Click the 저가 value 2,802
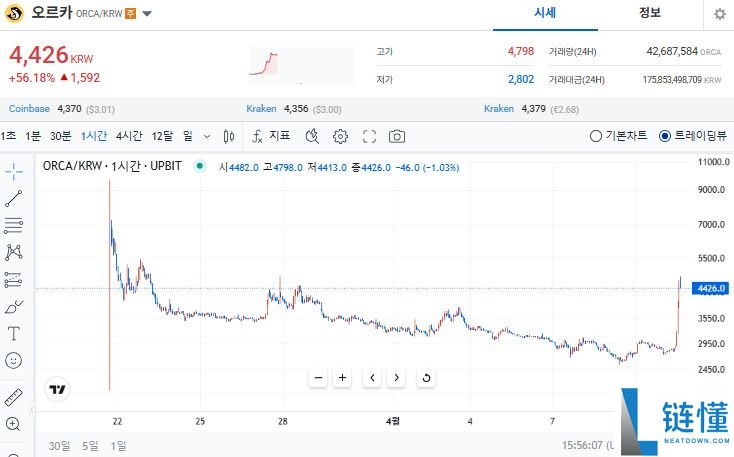 (521, 79)
